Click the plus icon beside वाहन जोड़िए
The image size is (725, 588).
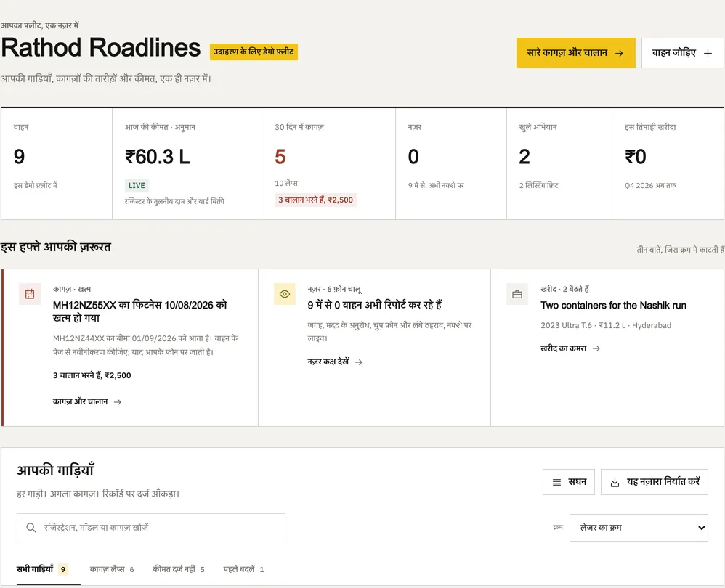pos(708,53)
